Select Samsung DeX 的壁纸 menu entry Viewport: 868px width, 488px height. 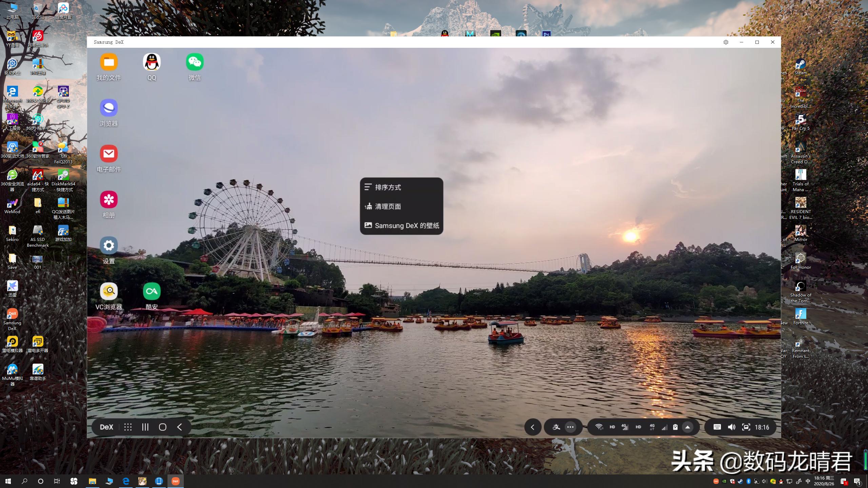pos(407,225)
